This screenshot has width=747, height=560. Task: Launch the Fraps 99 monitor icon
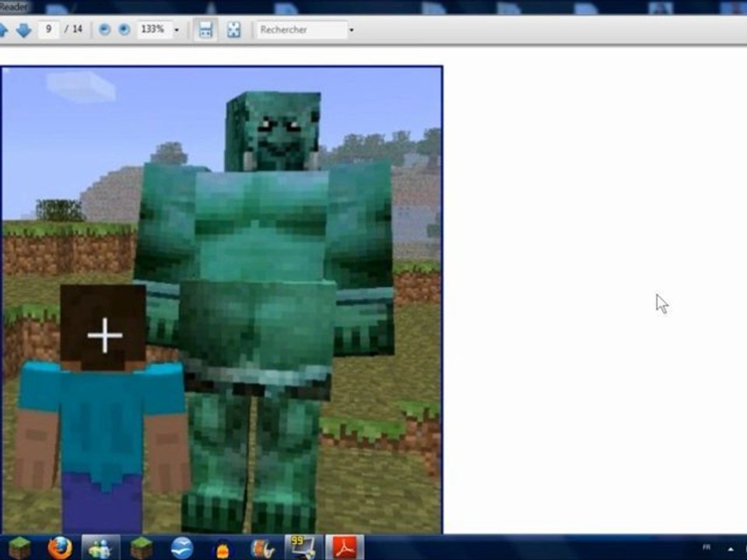click(303, 548)
